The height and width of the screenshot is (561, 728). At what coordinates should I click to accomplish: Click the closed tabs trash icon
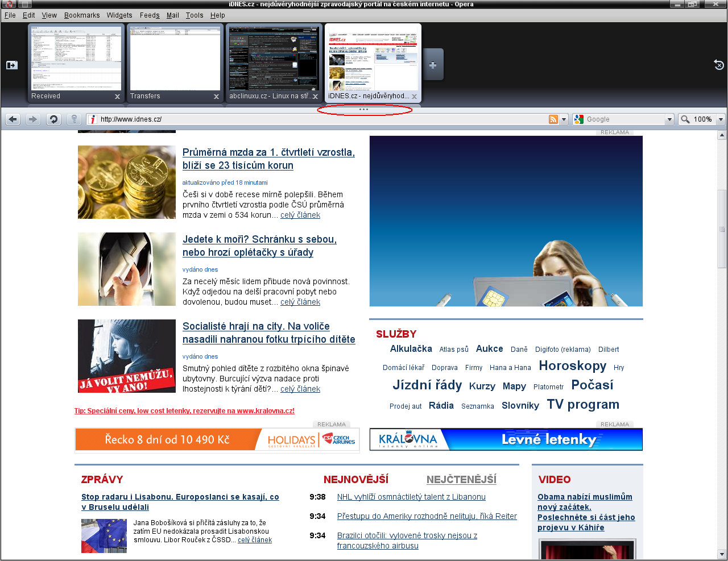(719, 65)
